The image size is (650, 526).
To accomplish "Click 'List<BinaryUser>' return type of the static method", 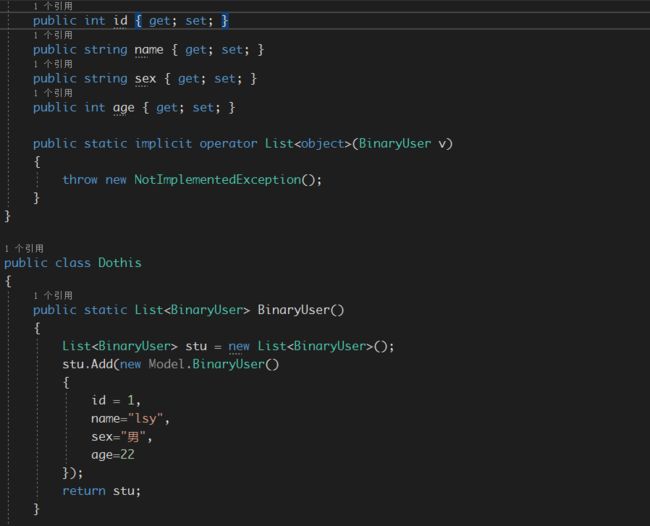I will click(192, 310).
